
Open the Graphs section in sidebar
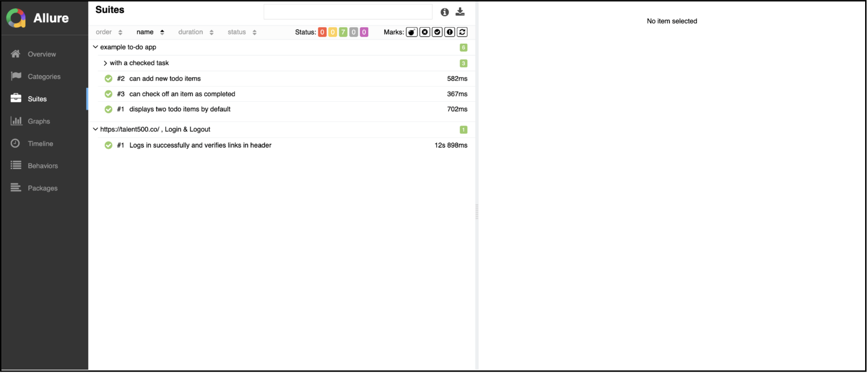click(39, 121)
